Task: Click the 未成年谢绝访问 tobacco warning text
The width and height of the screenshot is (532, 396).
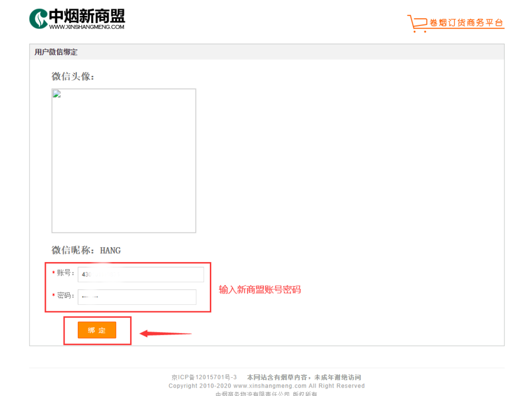Action: [303, 377]
